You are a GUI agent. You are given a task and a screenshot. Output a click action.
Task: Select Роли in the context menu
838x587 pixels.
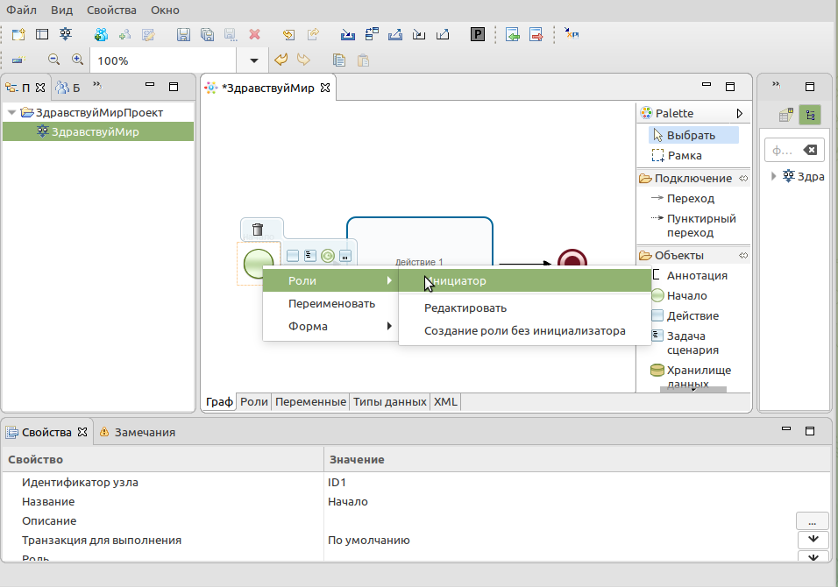click(x=330, y=281)
